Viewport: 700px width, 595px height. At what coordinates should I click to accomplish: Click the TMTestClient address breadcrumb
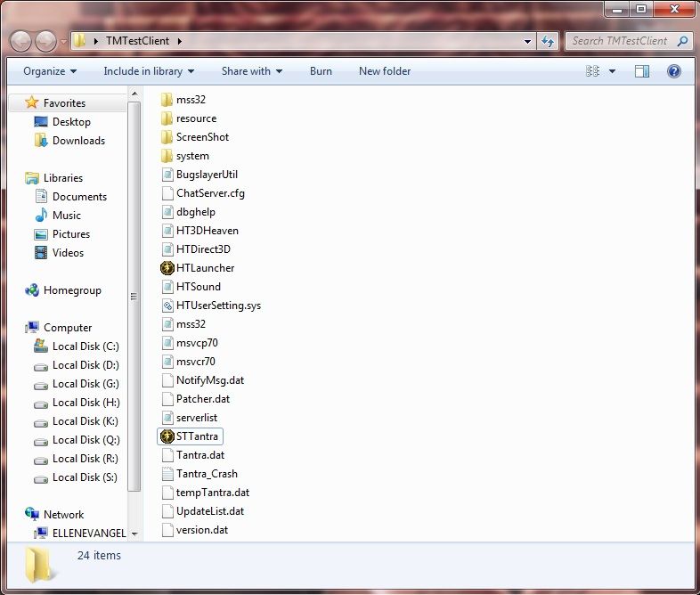(x=137, y=41)
